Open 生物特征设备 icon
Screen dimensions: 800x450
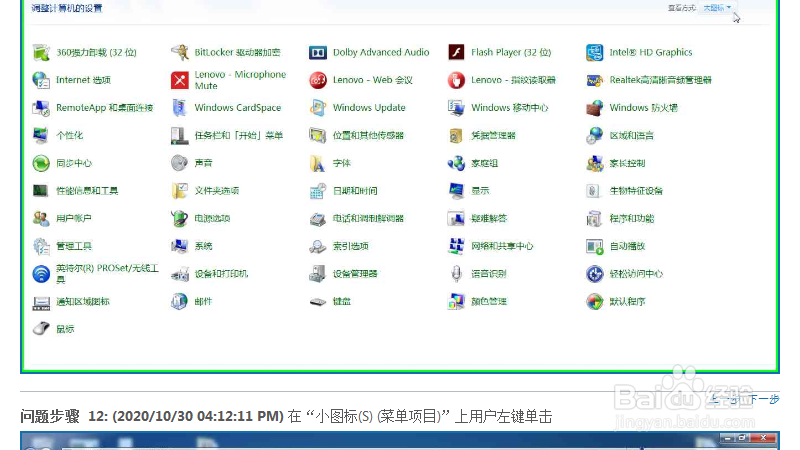click(594, 191)
